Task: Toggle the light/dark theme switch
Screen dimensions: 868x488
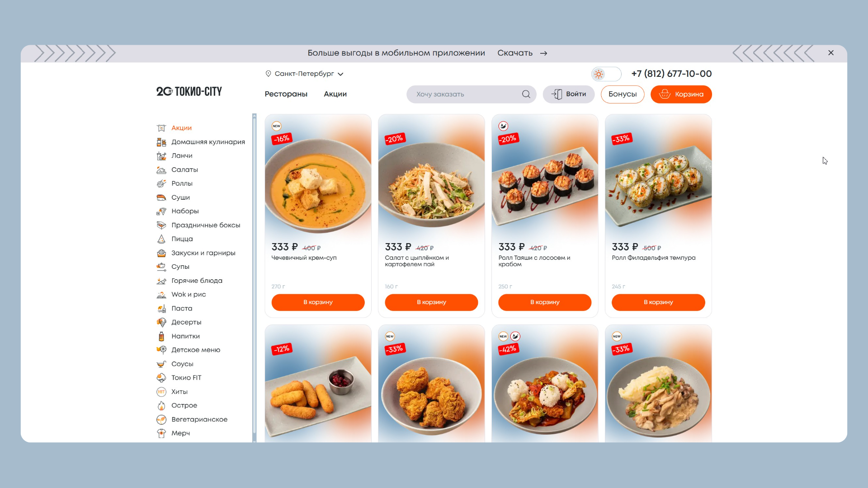Action: coord(606,74)
